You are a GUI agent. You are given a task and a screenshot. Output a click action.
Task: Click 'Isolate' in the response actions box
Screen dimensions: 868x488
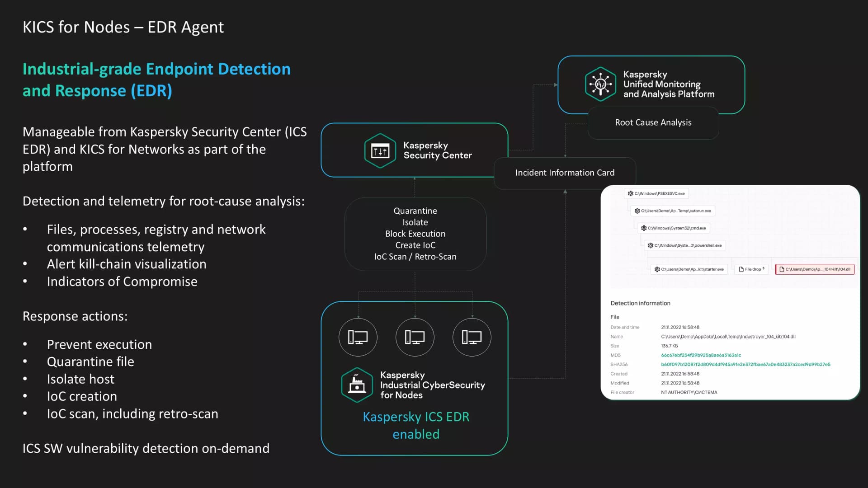click(415, 222)
